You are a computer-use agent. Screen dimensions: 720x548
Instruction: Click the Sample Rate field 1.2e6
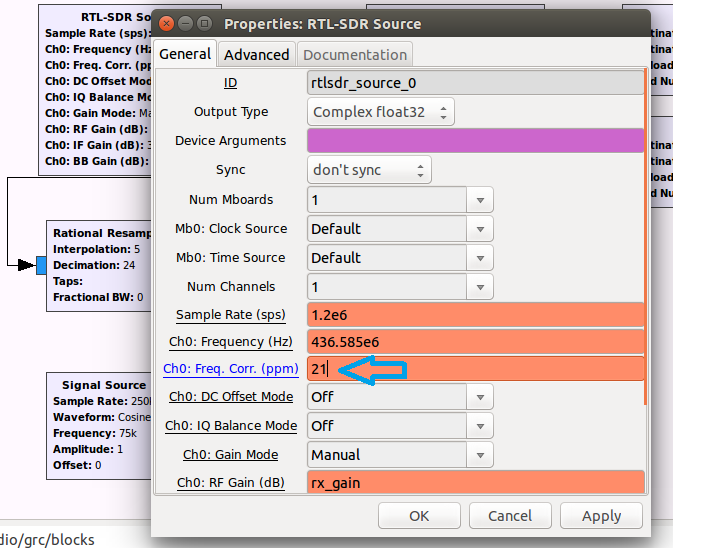pyautogui.click(x=475, y=315)
